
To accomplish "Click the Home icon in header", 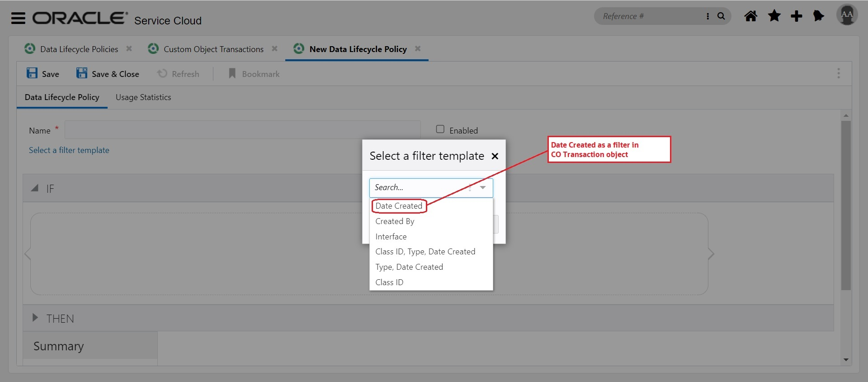I will tap(750, 16).
